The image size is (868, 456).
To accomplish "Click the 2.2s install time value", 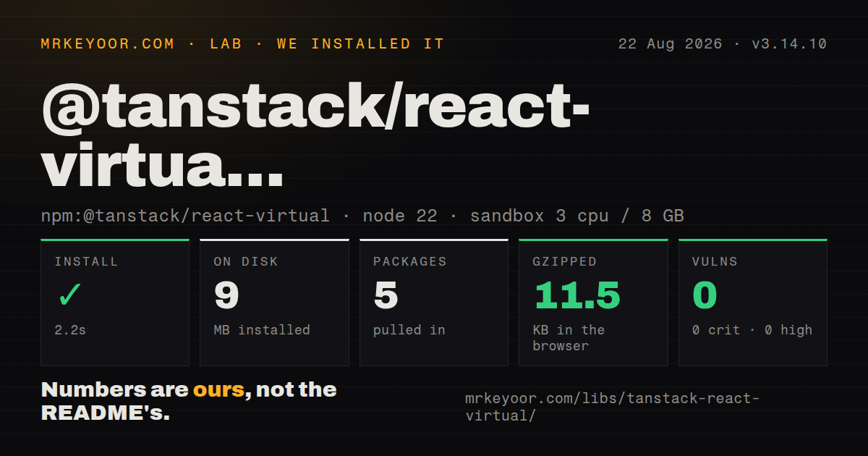I will point(70,330).
